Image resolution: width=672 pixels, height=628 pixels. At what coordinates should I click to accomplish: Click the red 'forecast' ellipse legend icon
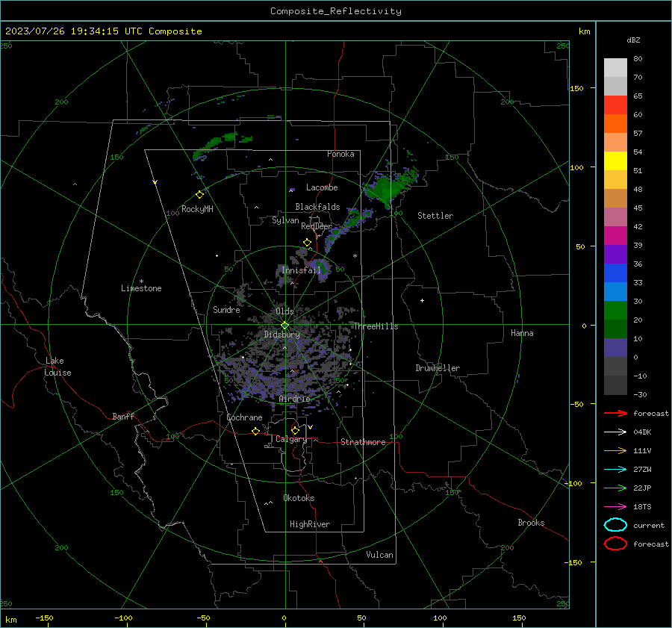615,544
